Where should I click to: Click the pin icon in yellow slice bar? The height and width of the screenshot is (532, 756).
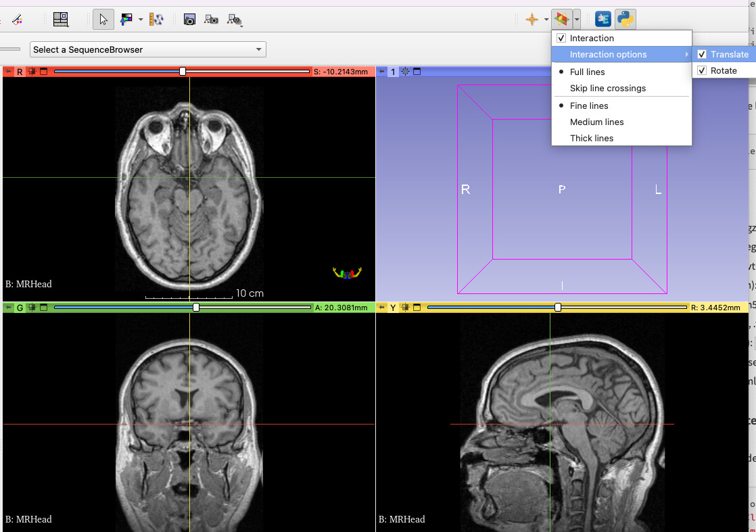pyautogui.click(x=381, y=307)
